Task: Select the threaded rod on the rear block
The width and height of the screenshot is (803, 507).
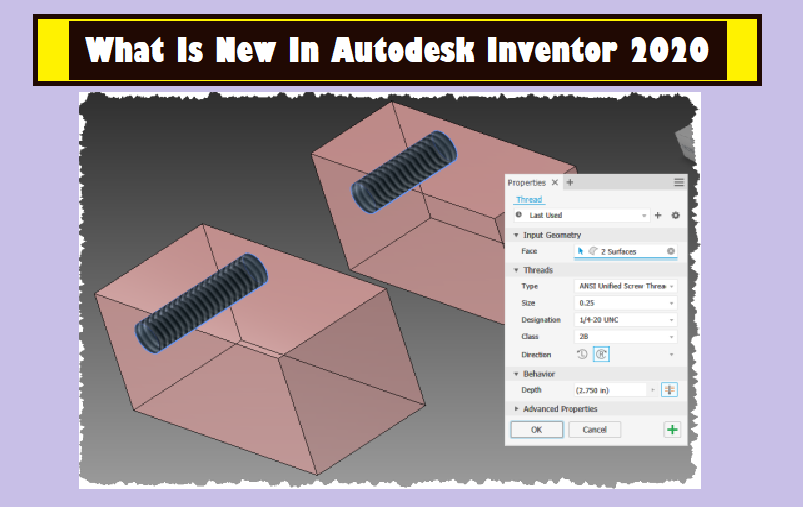Action: click(x=404, y=172)
